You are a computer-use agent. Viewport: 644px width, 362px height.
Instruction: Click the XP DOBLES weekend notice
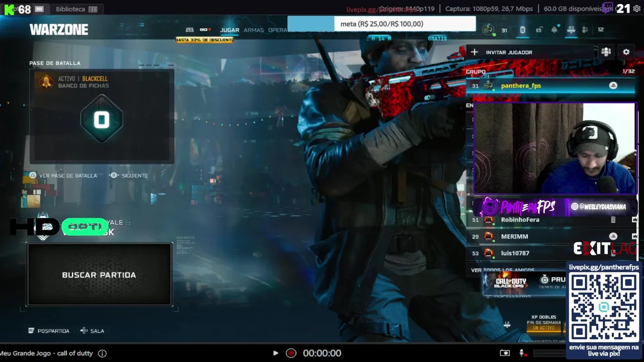click(544, 323)
